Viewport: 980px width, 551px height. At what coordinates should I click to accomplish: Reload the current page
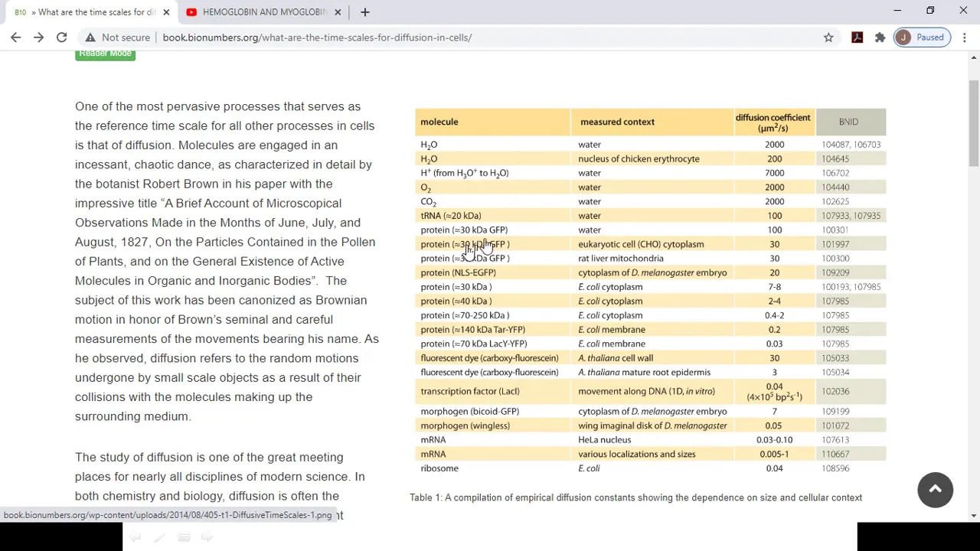point(61,37)
